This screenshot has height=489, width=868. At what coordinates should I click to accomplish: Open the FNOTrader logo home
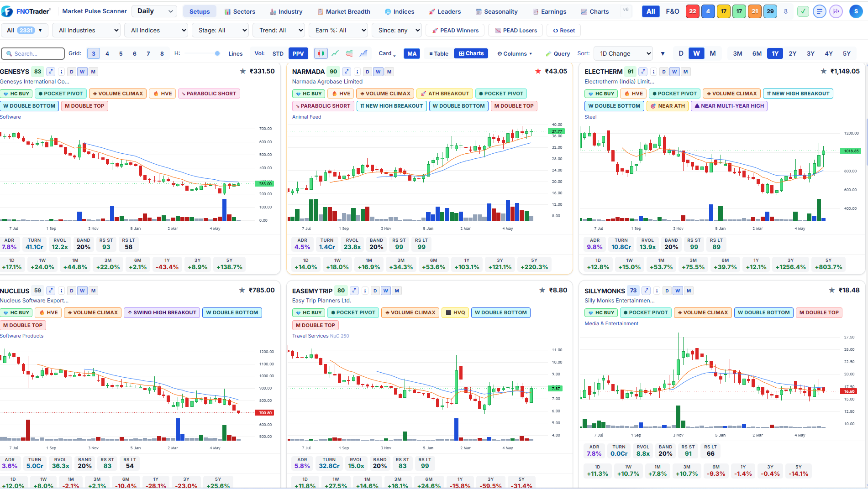click(x=26, y=11)
